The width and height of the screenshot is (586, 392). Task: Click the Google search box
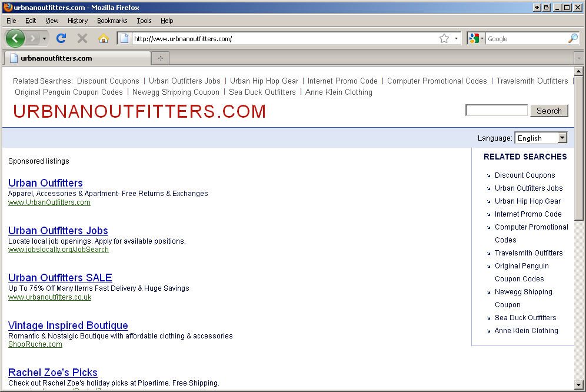tap(527, 38)
